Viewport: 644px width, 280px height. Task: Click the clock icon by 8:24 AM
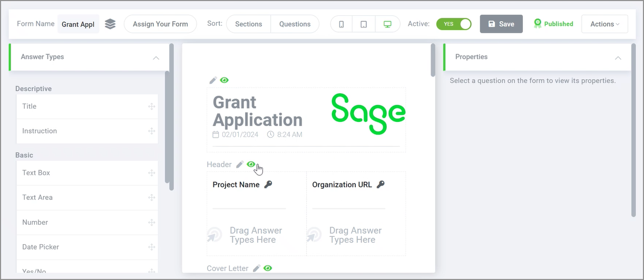[x=271, y=134]
